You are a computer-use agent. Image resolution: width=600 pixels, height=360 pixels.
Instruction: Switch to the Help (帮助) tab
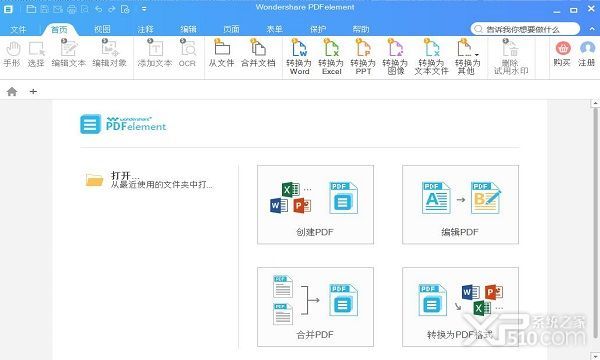tap(361, 29)
